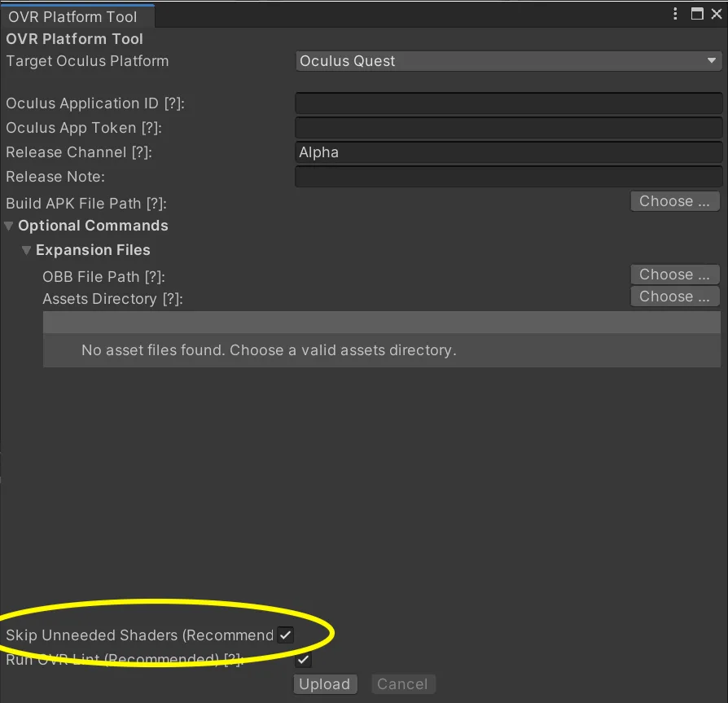
Task: Click the Oculus App Token field
Action: pos(508,128)
